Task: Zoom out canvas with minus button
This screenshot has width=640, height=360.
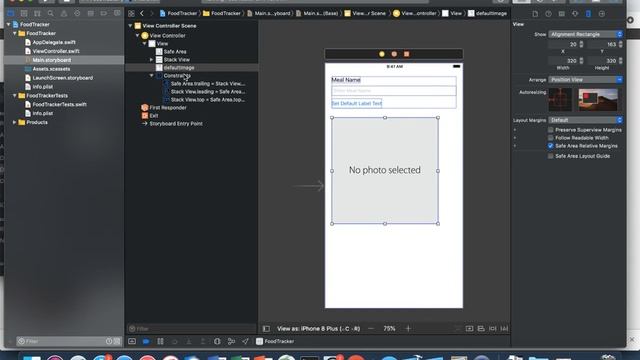Action: tap(371, 329)
